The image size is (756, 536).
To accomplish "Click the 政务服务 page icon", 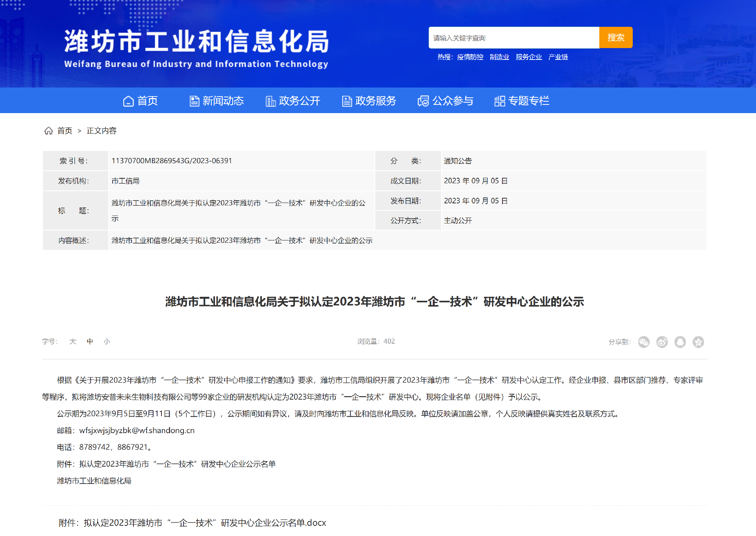I will click(347, 101).
